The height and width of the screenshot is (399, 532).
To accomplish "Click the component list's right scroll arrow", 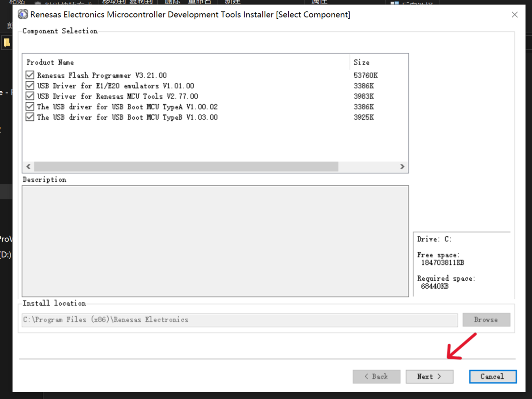I will 402,166.
